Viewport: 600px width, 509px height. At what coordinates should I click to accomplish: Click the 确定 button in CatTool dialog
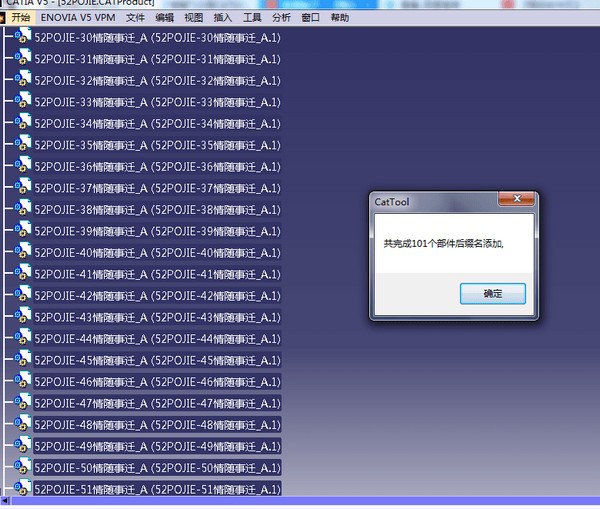(492, 294)
